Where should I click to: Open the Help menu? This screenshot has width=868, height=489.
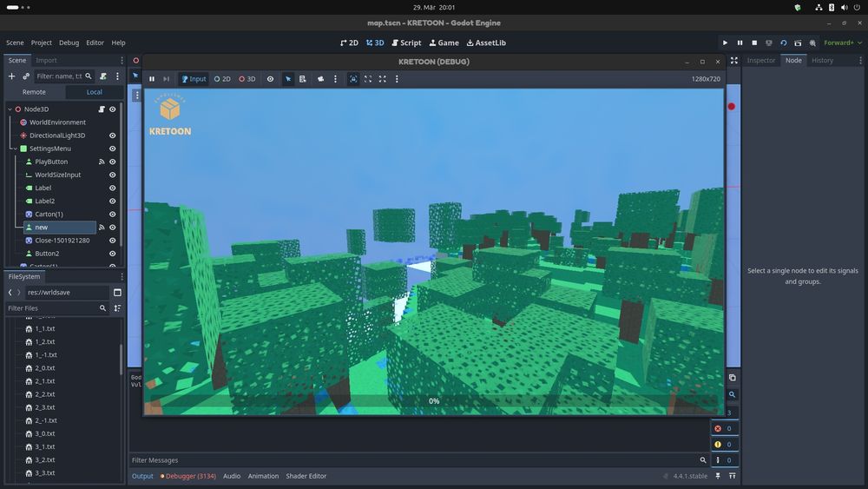pyautogui.click(x=118, y=43)
